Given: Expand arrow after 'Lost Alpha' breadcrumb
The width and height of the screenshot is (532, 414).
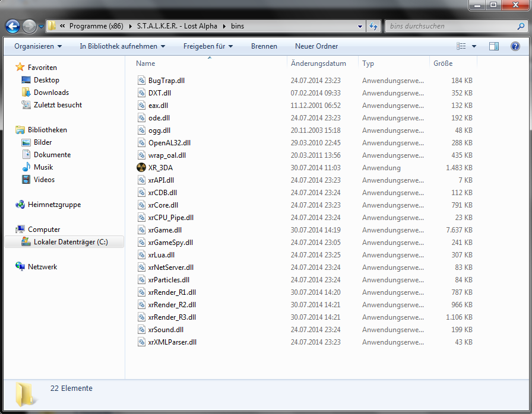Looking at the screenshot, I should click(224, 26).
